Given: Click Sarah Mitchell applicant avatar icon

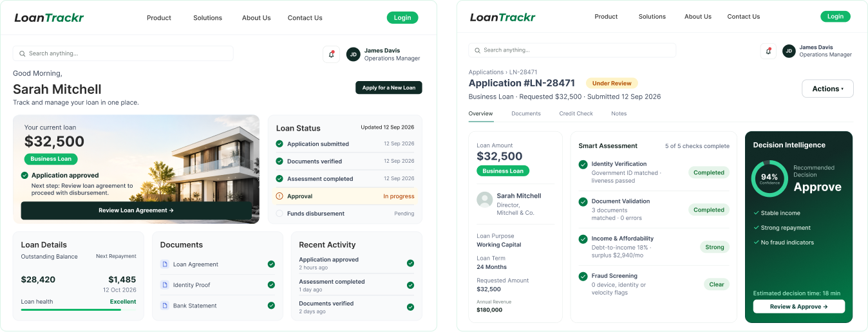Looking at the screenshot, I should click(x=485, y=199).
